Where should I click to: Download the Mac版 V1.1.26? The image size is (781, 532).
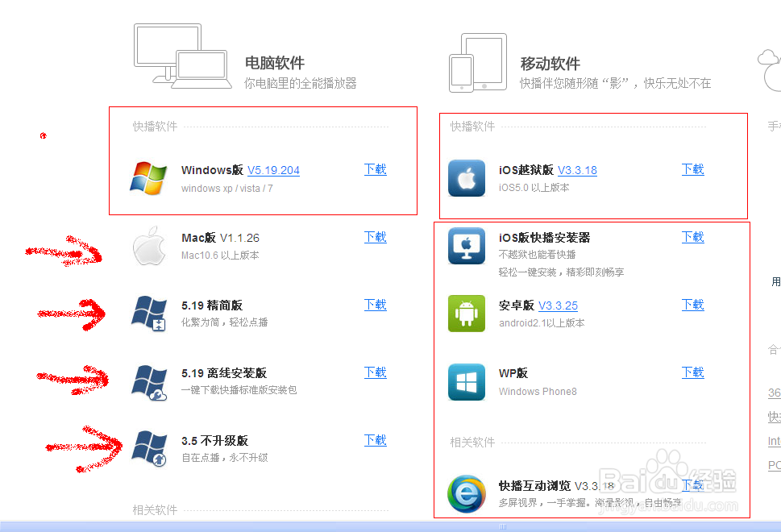(375, 237)
